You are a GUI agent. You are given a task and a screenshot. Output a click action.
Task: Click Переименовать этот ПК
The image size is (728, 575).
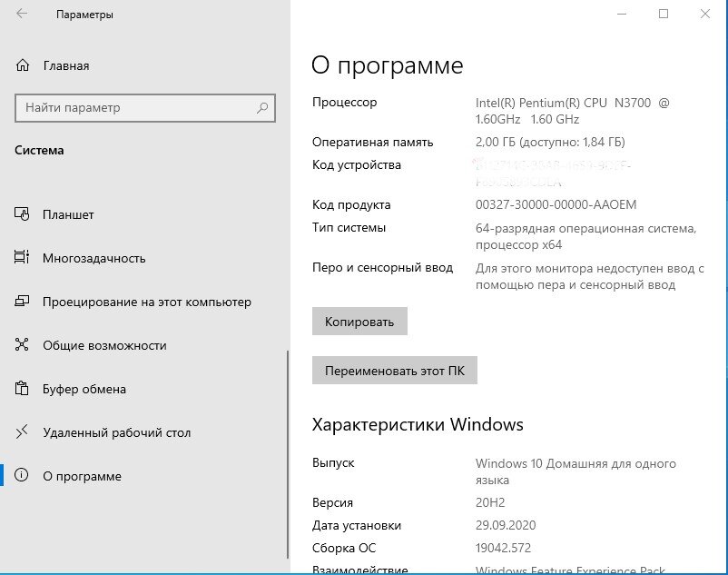394,370
